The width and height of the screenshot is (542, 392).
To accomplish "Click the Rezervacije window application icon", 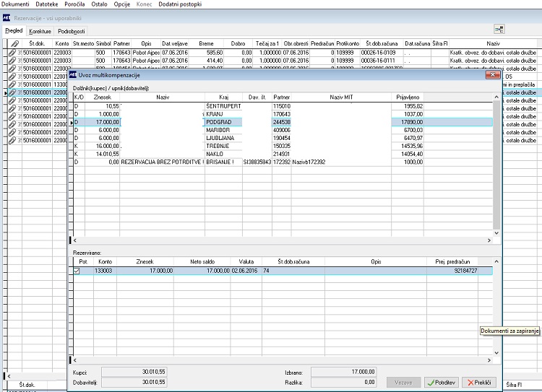I will (x=7, y=17).
